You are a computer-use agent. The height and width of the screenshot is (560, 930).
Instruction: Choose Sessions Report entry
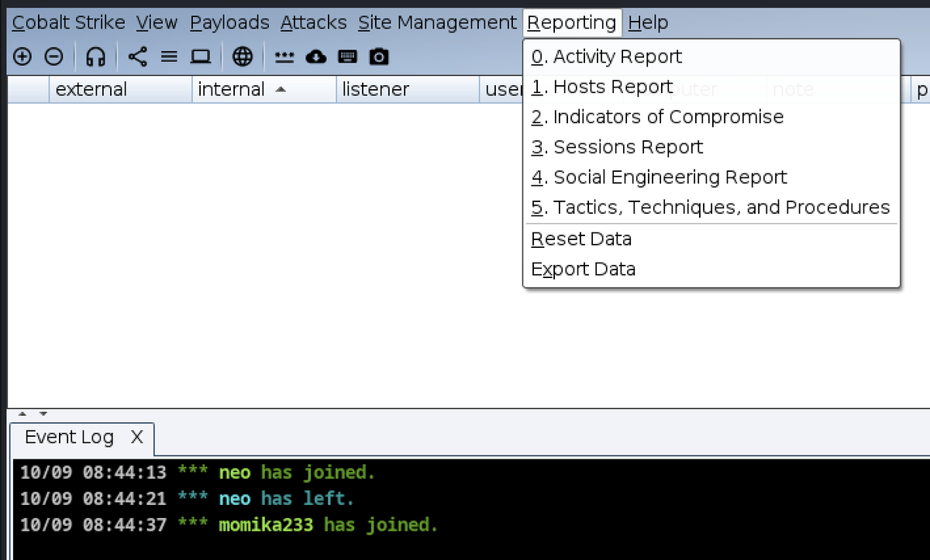[x=711, y=147]
